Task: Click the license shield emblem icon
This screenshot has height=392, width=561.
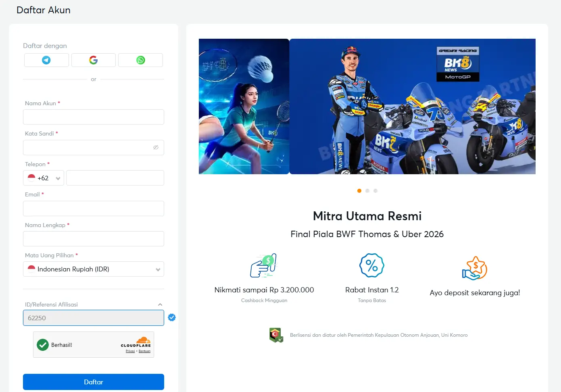Action: [276, 335]
